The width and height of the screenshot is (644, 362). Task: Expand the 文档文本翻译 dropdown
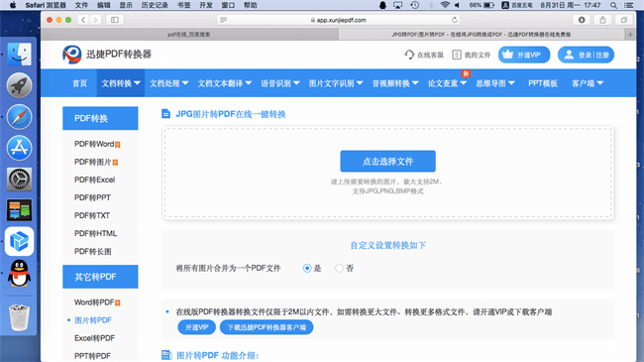click(x=225, y=83)
